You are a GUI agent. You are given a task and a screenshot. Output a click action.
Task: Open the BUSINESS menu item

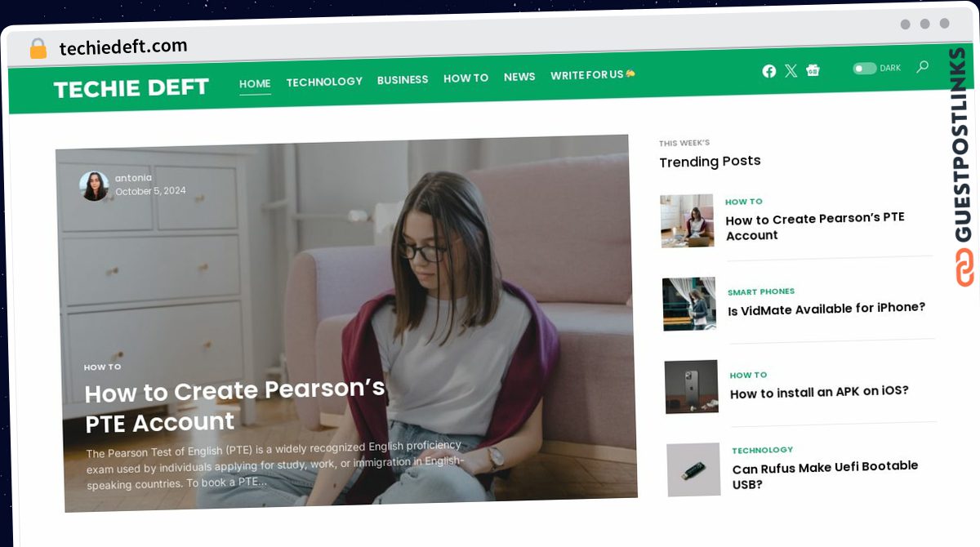(403, 80)
